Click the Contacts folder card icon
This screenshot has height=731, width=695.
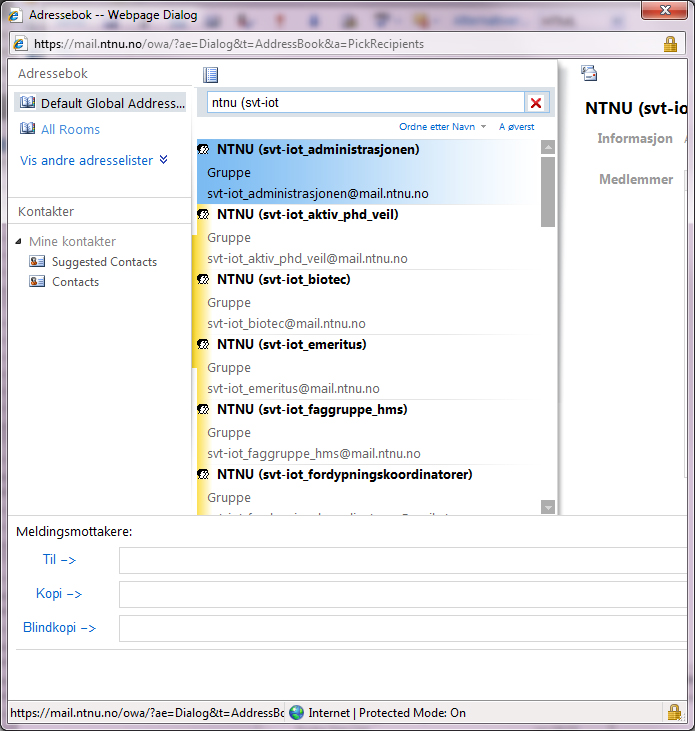(x=37, y=281)
